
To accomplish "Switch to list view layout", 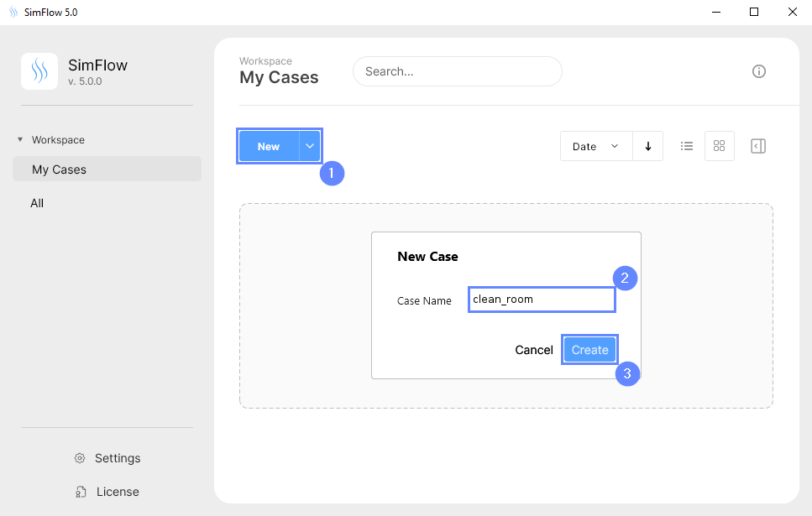I will 686,146.
